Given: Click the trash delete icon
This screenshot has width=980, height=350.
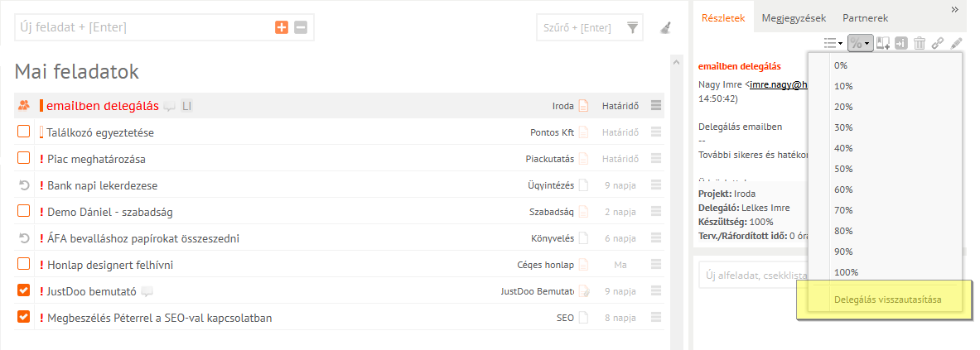Looking at the screenshot, I should click(919, 44).
